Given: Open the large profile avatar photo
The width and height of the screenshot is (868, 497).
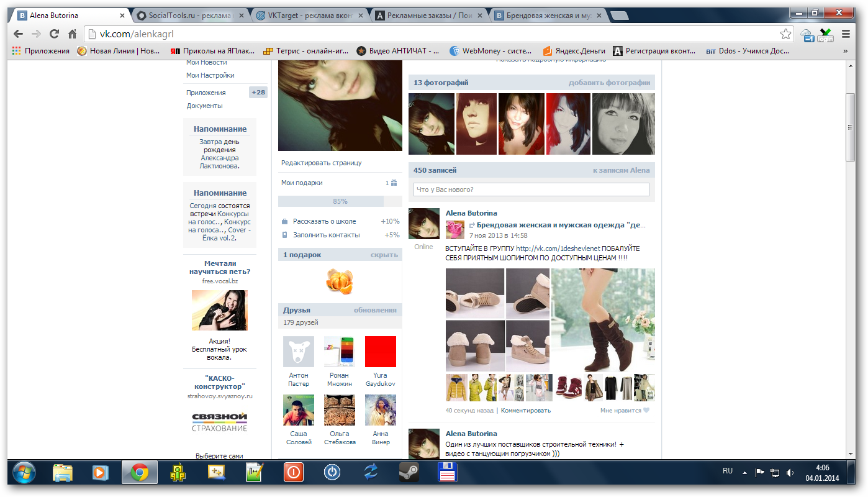Looking at the screenshot, I should (340, 106).
